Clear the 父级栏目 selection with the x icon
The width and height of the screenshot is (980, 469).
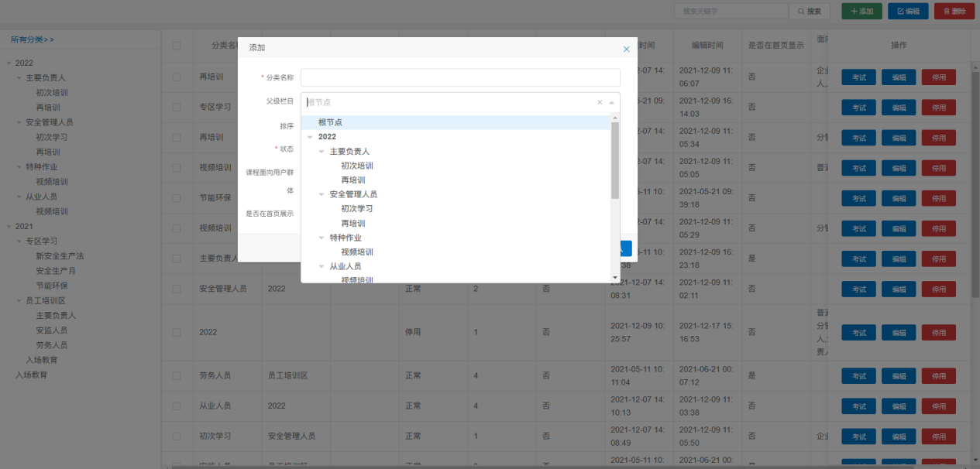[600, 102]
